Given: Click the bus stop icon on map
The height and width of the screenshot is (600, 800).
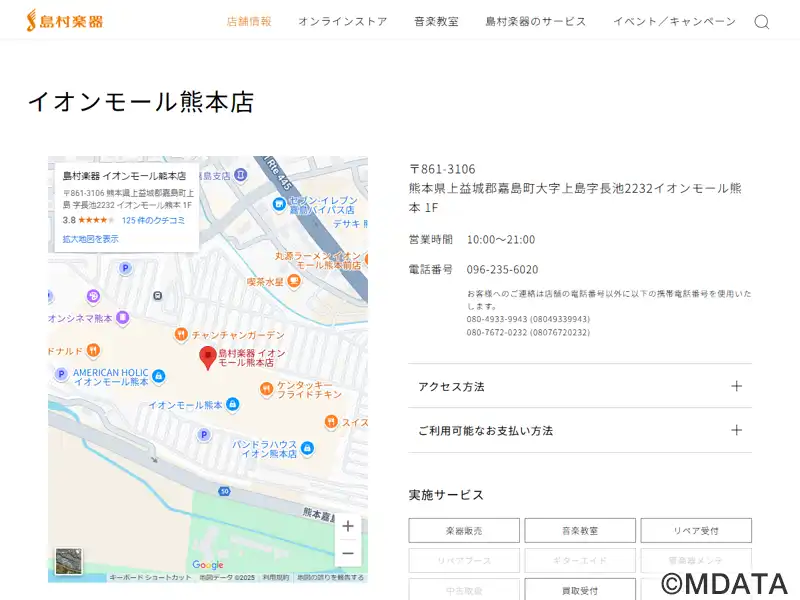Looking at the screenshot, I should pos(158,295).
